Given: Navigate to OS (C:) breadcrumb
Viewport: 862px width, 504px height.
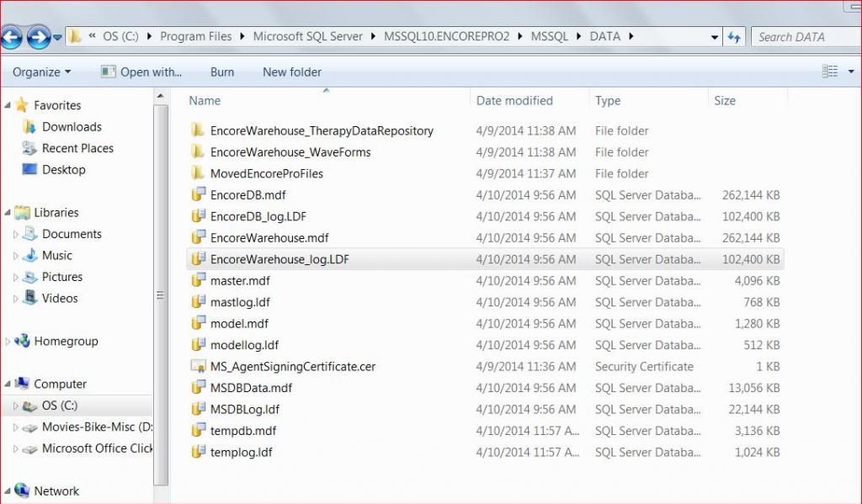Looking at the screenshot, I should coord(120,37).
